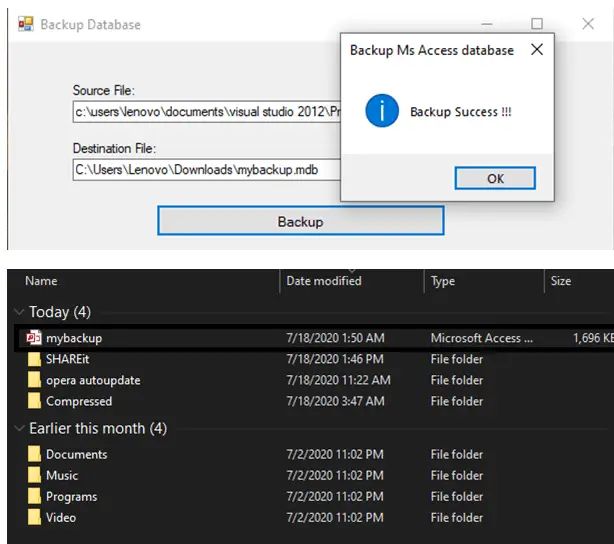
Task: Click the Video folder name
Action: 61,517
